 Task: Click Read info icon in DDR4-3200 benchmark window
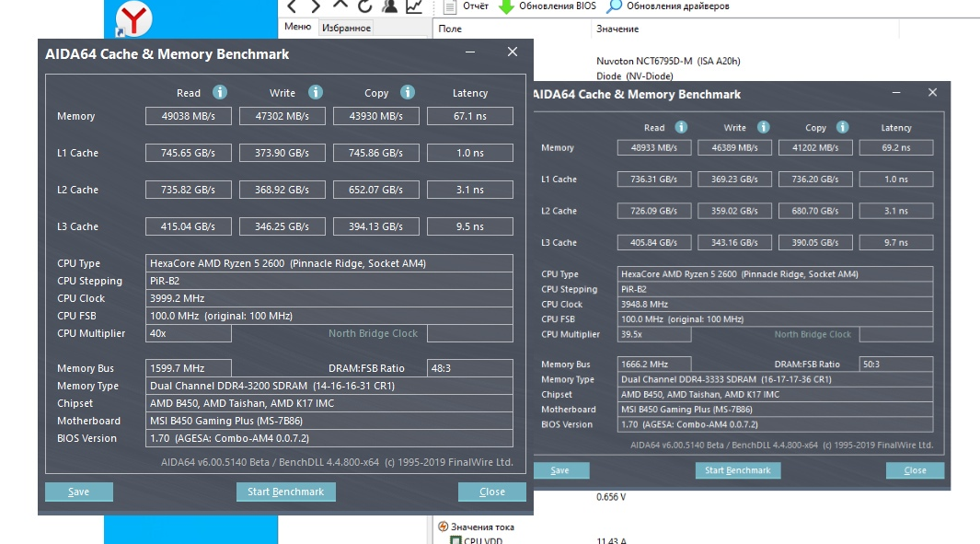pos(219,93)
